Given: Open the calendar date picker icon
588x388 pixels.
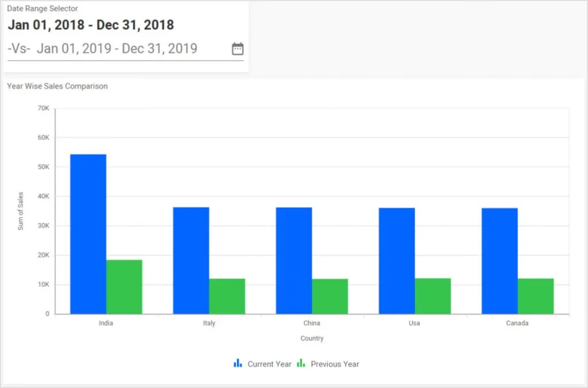Looking at the screenshot, I should pos(238,49).
